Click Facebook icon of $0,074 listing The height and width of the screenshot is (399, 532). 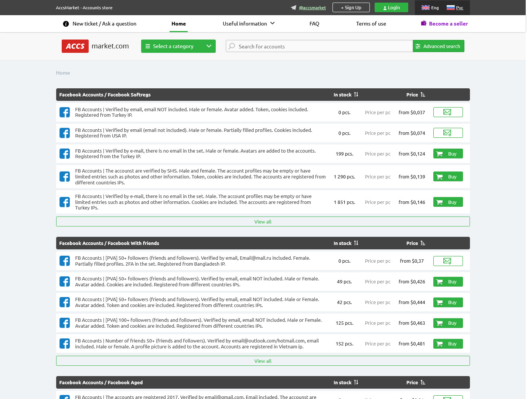point(65,133)
